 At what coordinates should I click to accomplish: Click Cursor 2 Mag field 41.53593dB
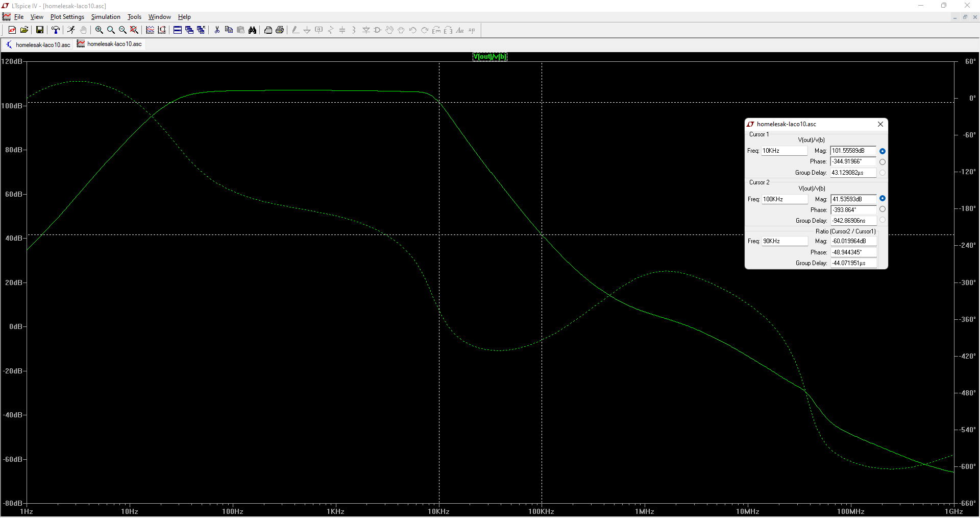853,199
